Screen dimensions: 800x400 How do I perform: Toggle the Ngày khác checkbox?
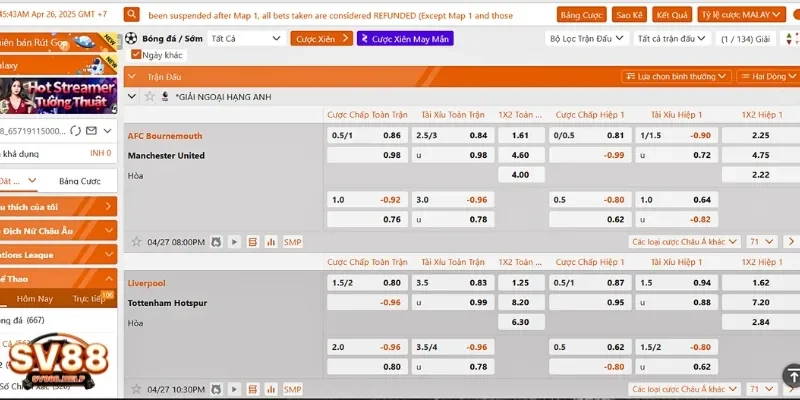pos(134,55)
